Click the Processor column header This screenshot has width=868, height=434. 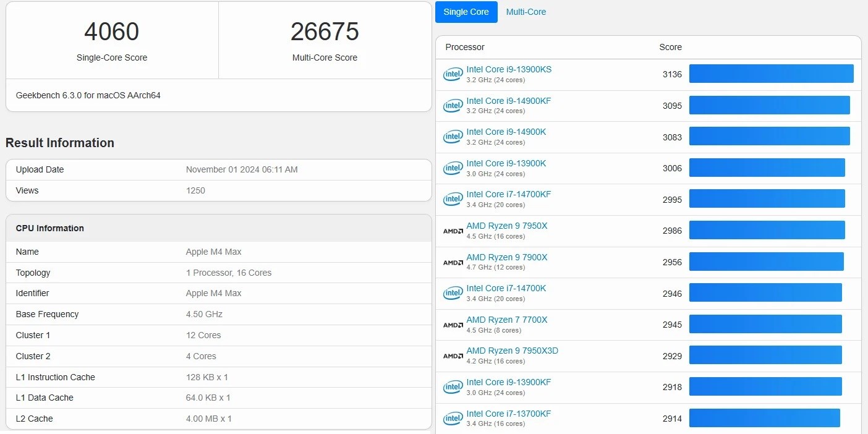(x=465, y=47)
